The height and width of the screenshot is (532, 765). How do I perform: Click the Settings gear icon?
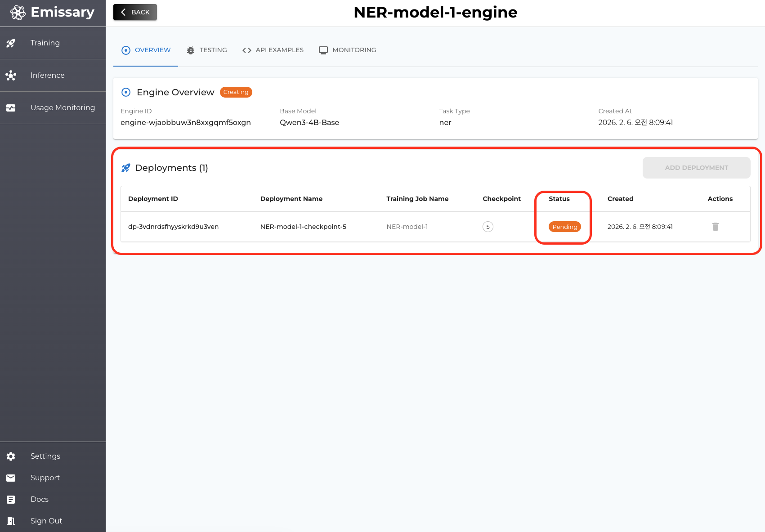click(x=11, y=456)
